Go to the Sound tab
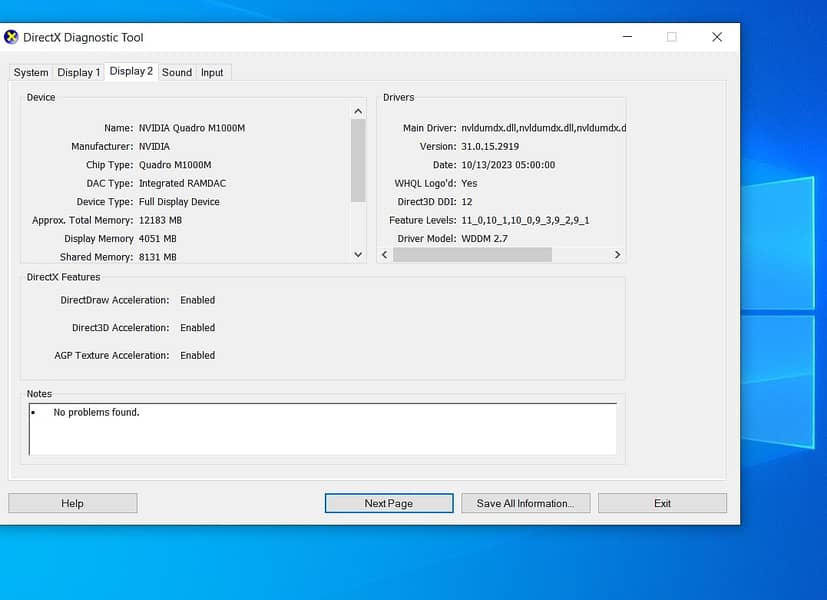827x600 pixels. (177, 72)
